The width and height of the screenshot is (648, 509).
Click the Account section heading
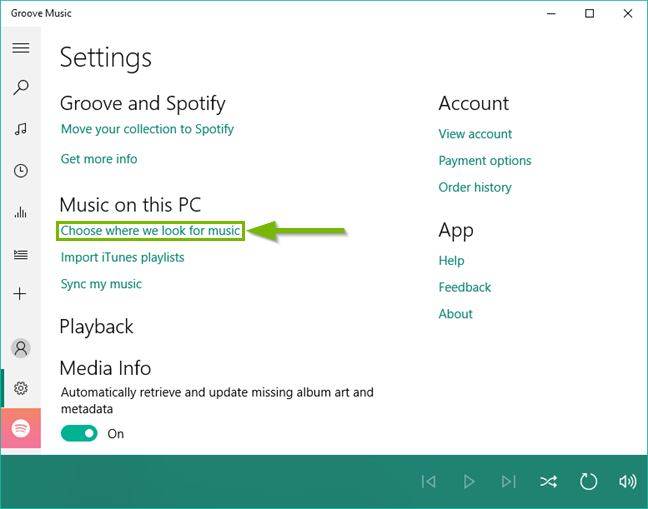[474, 103]
